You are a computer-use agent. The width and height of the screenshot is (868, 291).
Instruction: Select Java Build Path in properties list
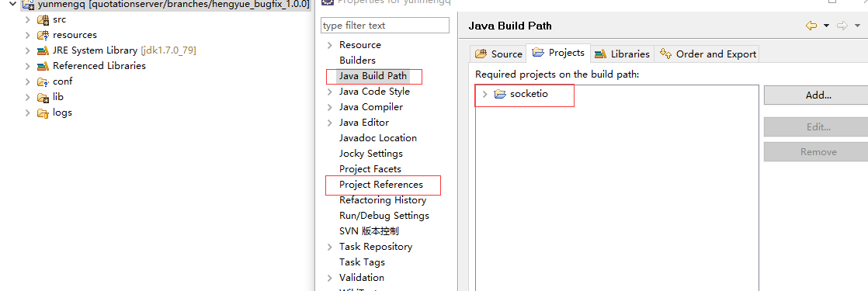click(x=373, y=76)
